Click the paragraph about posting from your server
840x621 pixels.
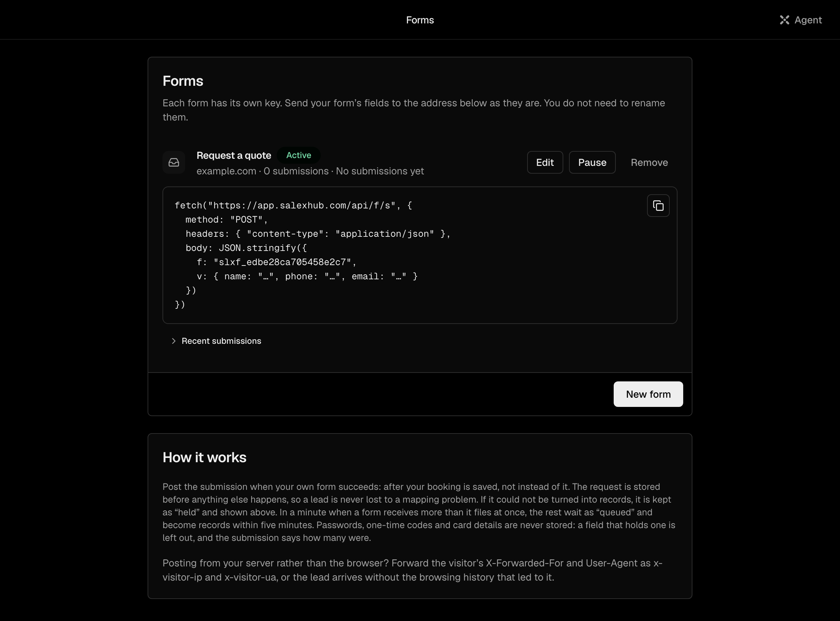(412, 570)
